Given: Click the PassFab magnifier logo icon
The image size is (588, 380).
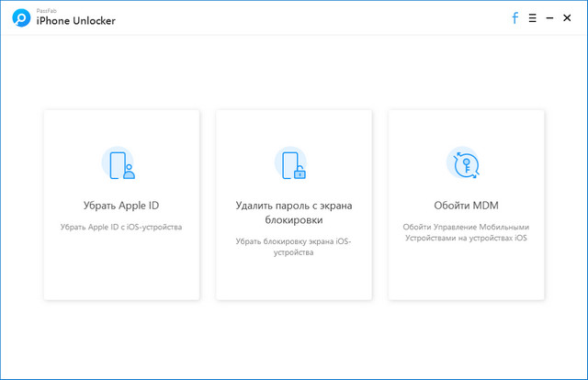Looking at the screenshot, I should (x=18, y=17).
